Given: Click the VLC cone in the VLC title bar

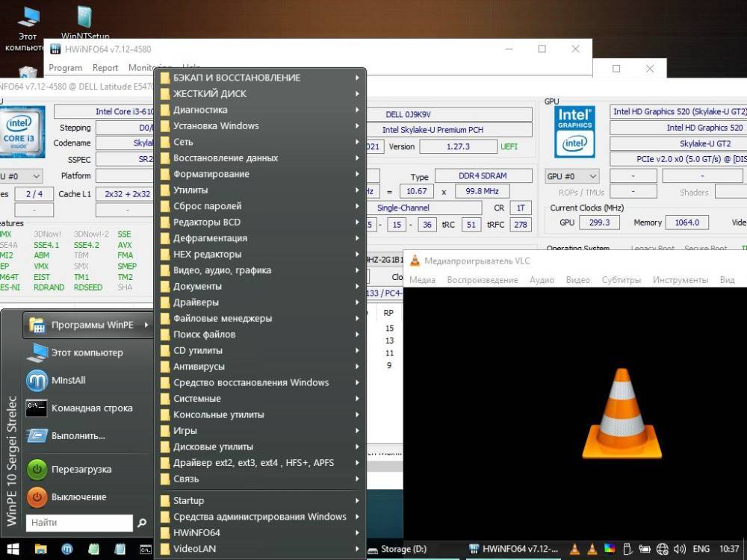Looking at the screenshot, I should click(x=415, y=261).
